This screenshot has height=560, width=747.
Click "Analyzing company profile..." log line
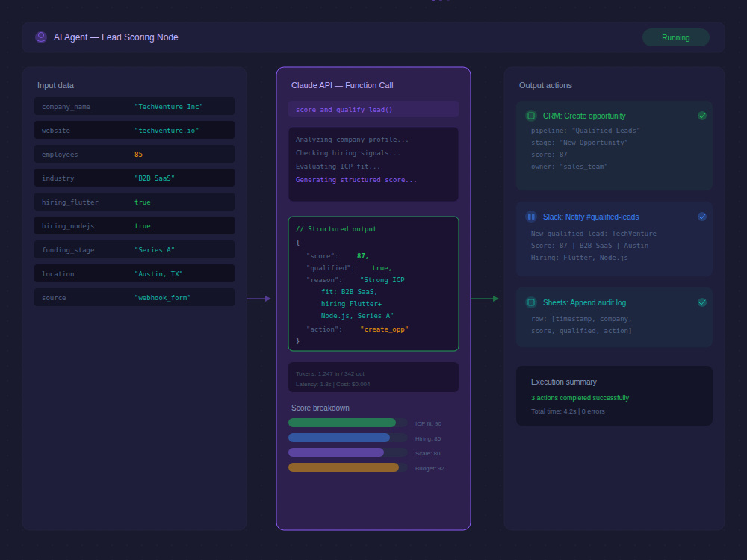(x=352, y=140)
